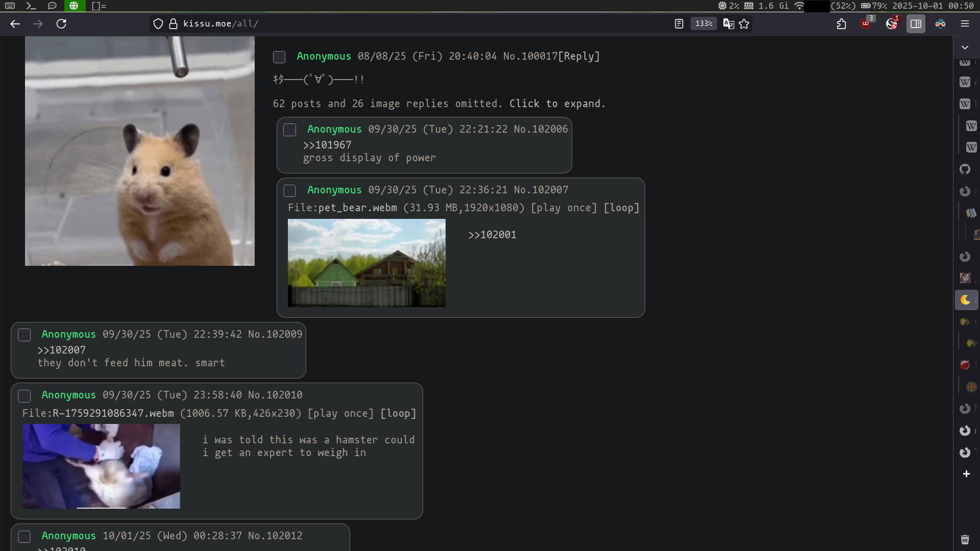Open a new tab with plus
This screenshot has height=551, width=980.
coord(966,474)
